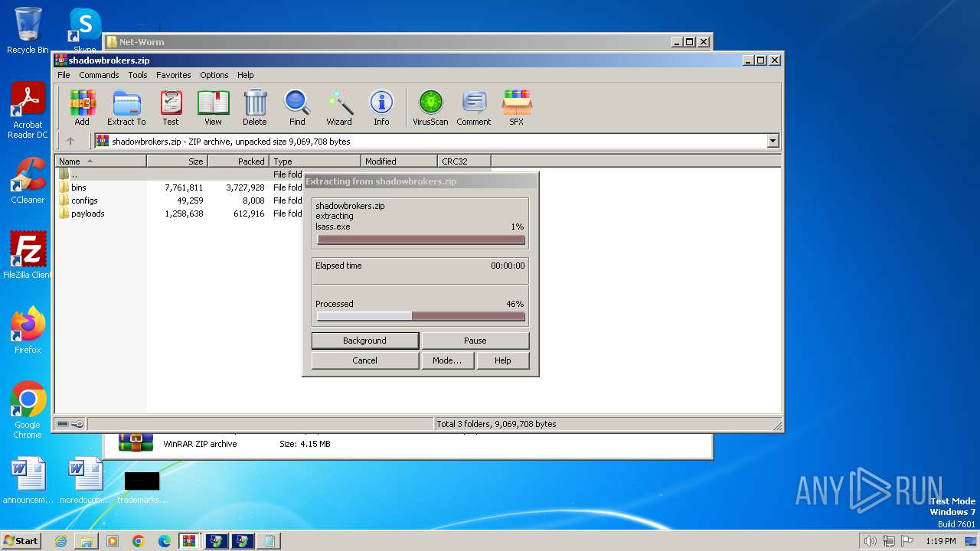
Task: Open the archive path dropdown arrow
Action: [773, 141]
